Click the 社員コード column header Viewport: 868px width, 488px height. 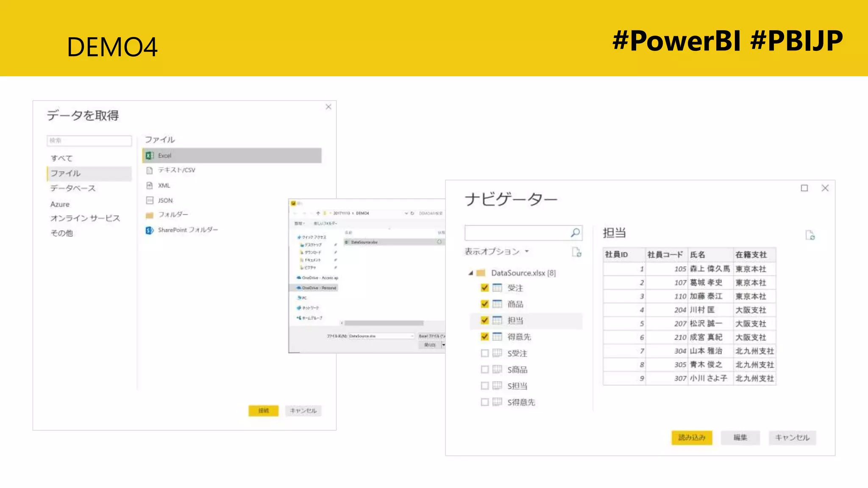click(666, 255)
